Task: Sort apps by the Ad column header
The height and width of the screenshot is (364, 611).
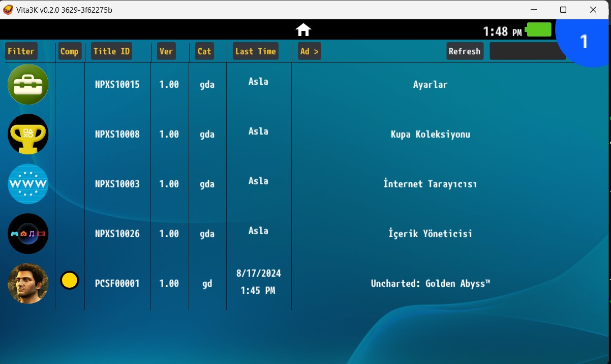Action: pos(310,51)
